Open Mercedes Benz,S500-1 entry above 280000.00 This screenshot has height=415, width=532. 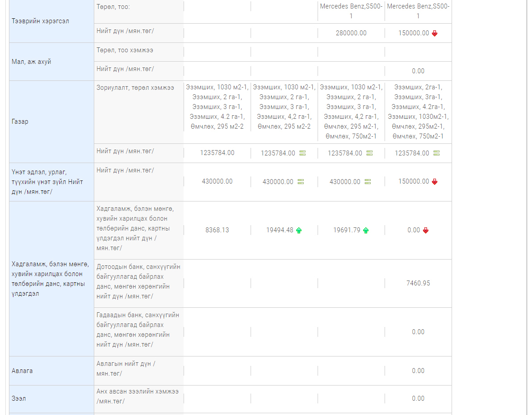(x=351, y=11)
